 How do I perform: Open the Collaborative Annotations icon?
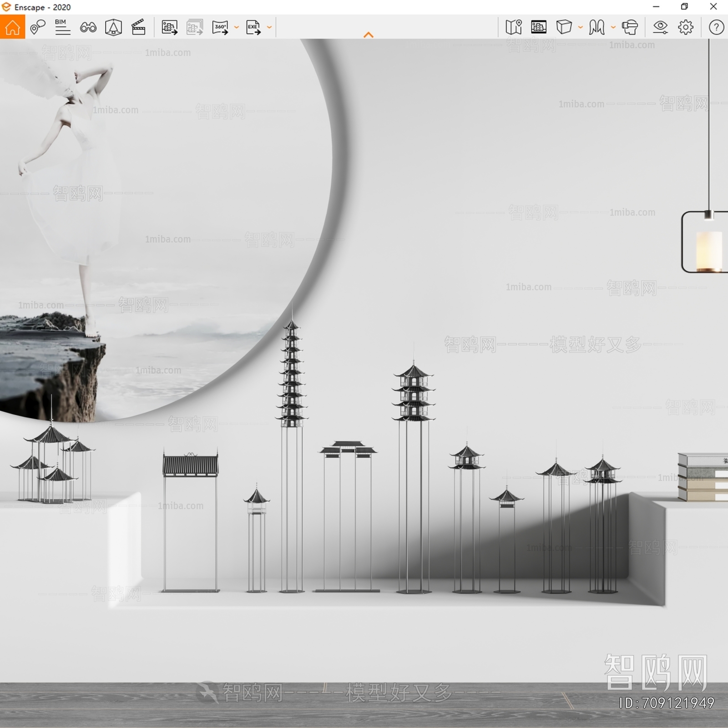(38, 27)
